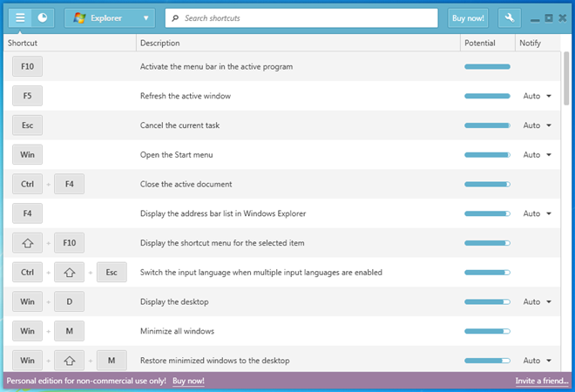Click the Buy now! button in toolbar

(x=468, y=17)
